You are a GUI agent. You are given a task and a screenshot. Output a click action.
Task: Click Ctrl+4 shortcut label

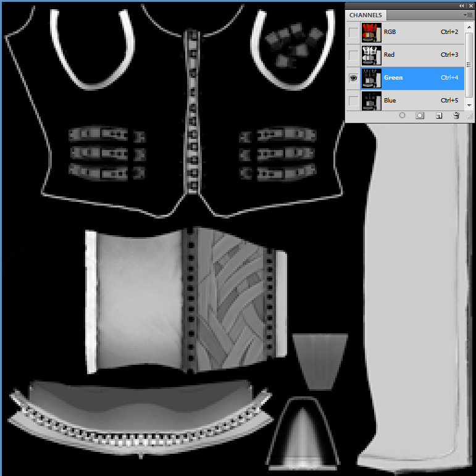pyautogui.click(x=449, y=77)
